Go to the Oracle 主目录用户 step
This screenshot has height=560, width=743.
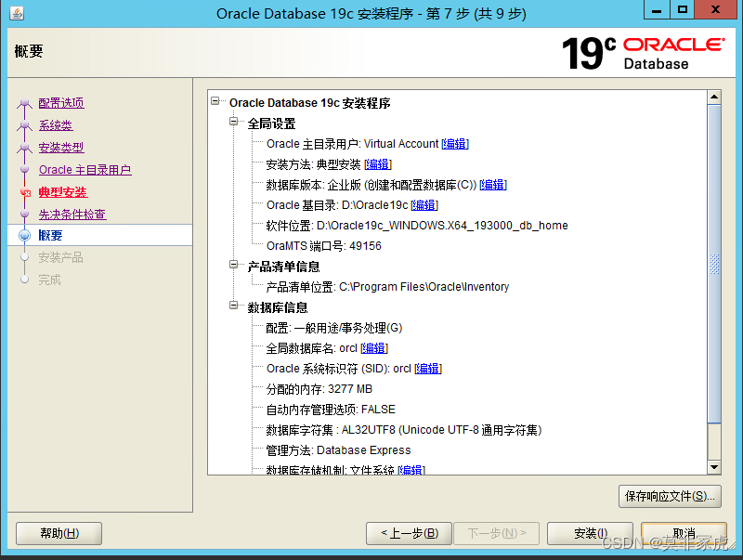click(85, 170)
